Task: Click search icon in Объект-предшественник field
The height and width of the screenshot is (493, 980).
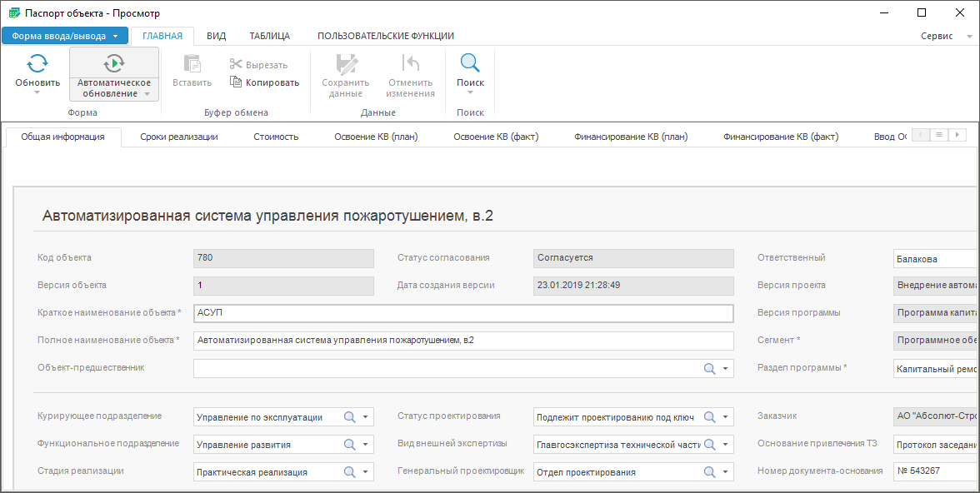Action: click(x=710, y=368)
